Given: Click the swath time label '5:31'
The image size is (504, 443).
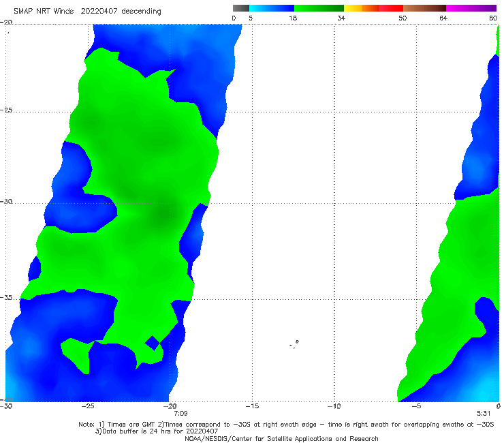Looking at the screenshot, I should (x=484, y=414).
